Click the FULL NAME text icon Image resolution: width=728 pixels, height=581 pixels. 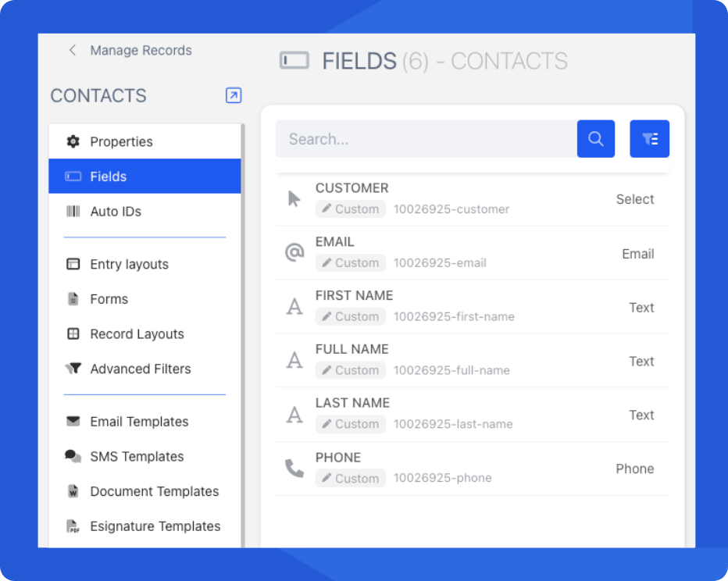click(294, 360)
